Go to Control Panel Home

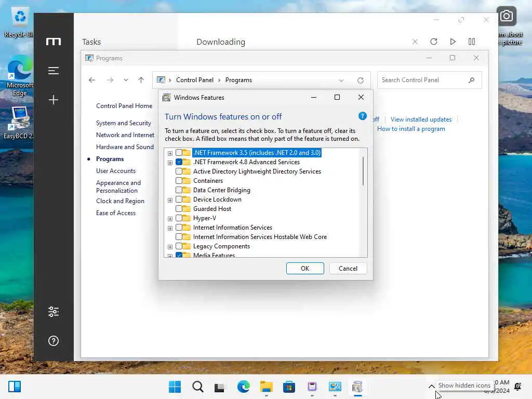coord(124,106)
